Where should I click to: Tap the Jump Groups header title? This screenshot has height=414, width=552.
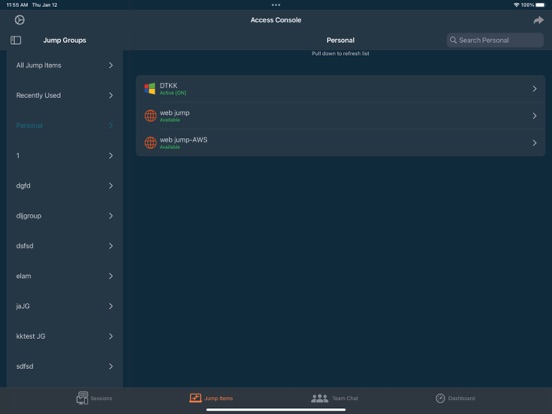(64, 40)
